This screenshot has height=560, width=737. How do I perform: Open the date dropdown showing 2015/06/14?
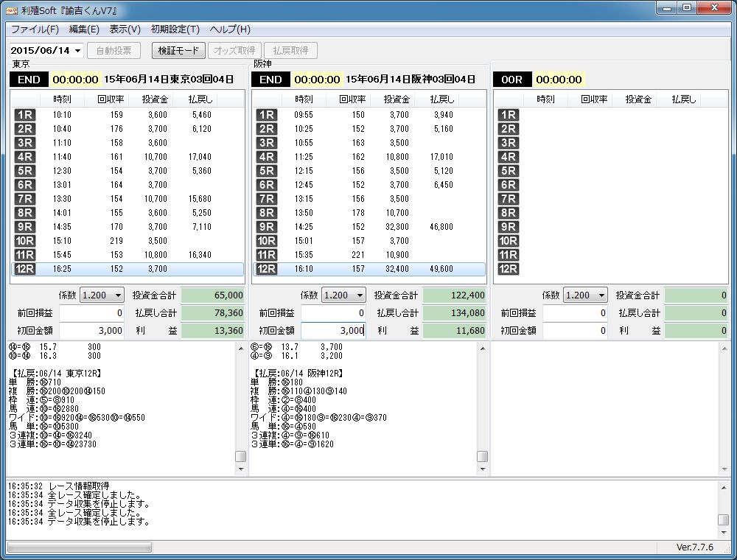point(78,51)
